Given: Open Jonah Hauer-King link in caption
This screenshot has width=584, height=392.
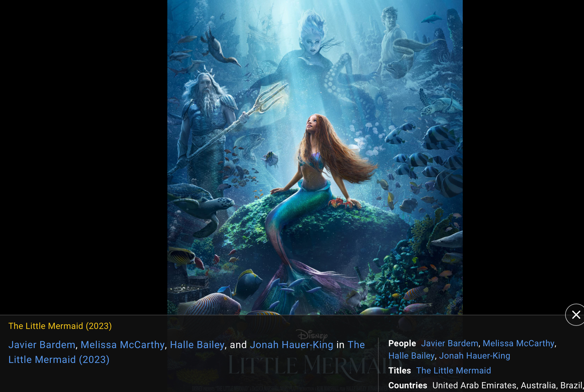Looking at the screenshot, I should coord(291,345).
